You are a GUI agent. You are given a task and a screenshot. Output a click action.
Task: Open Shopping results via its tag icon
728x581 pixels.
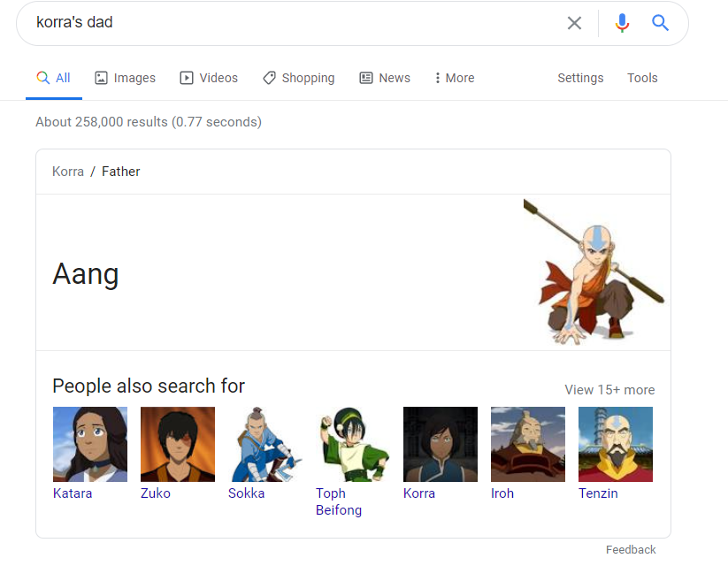coord(268,78)
